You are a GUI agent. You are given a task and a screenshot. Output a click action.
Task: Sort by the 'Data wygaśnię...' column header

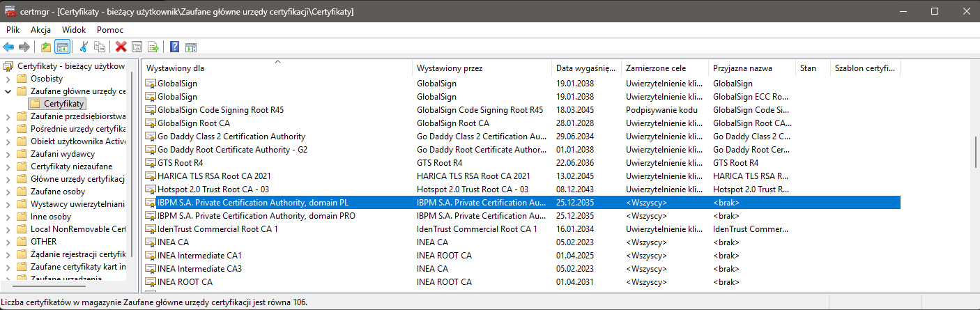point(587,68)
